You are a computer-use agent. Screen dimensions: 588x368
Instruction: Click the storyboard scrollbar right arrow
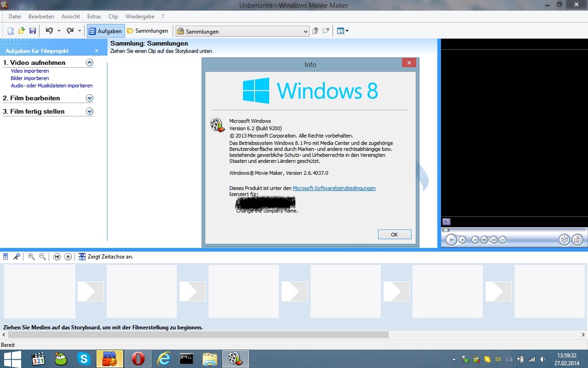(x=584, y=334)
